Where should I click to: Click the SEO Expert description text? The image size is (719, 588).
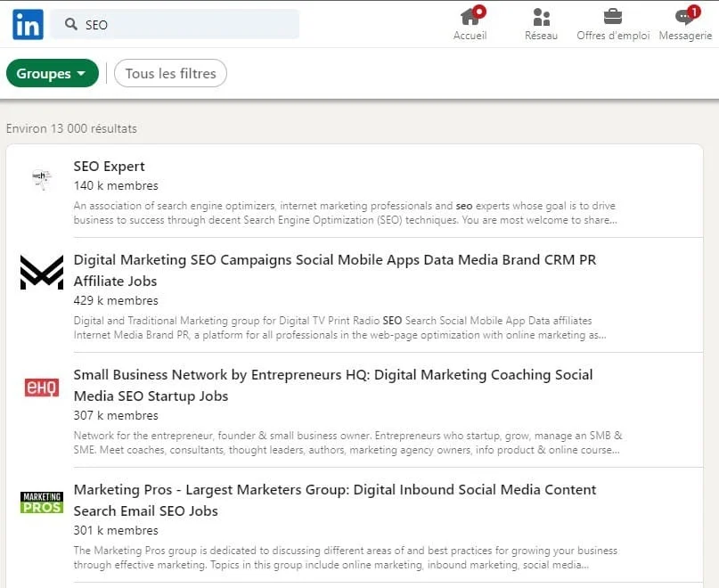[x=346, y=213]
